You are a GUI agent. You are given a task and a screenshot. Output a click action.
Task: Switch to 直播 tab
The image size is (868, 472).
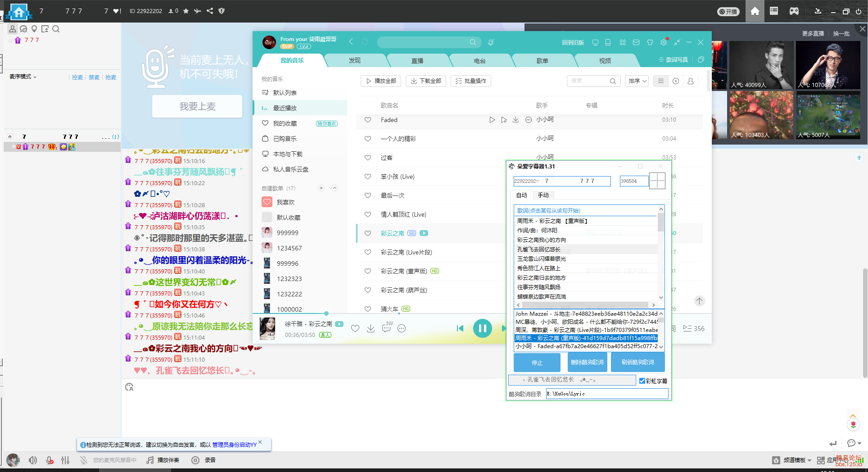point(417,60)
